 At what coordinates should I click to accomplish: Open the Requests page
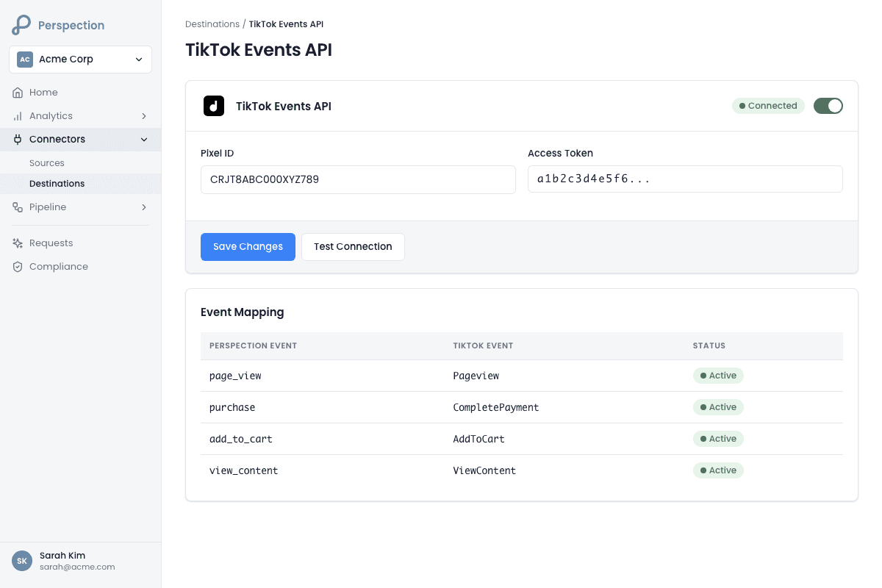coord(81,243)
